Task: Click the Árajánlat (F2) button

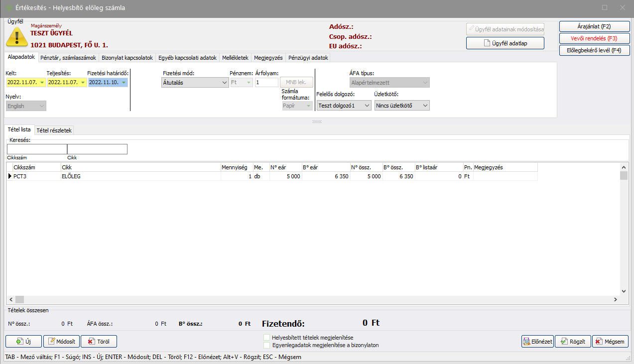Action: (594, 26)
